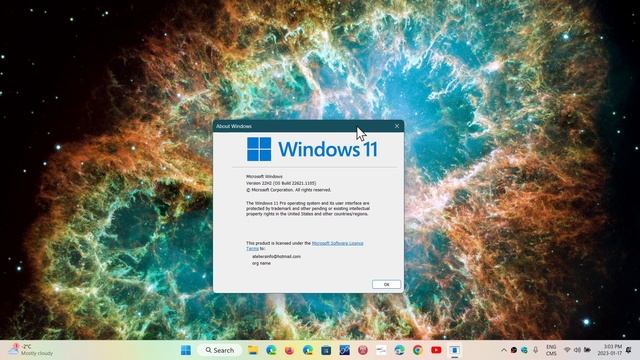Open the red circular taskbar app
Image resolution: width=640 pixels, height=360 pixels.
pyautogui.click(x=363, y=350)
